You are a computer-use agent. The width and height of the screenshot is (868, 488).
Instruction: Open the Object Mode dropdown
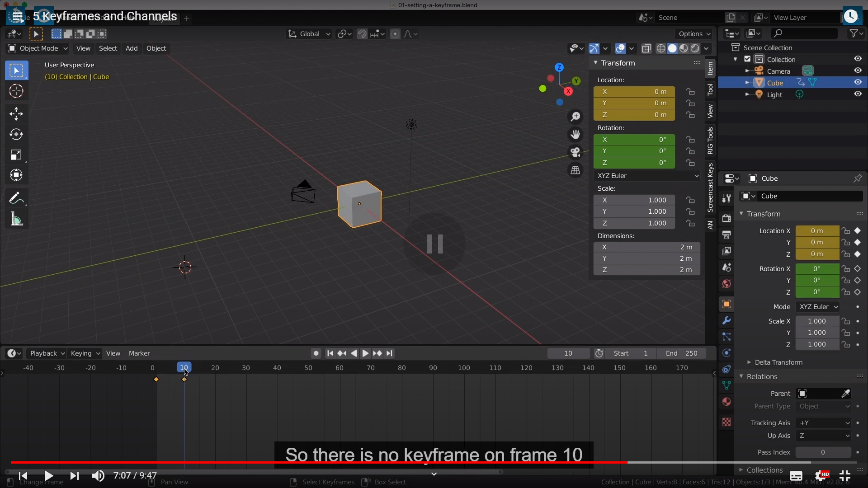click(38, 48)
